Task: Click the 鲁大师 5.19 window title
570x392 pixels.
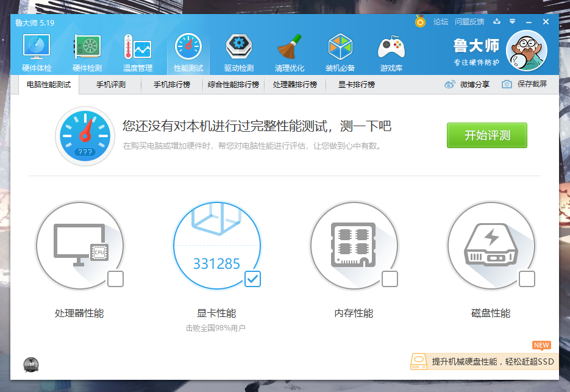Action: pos(35,23)
